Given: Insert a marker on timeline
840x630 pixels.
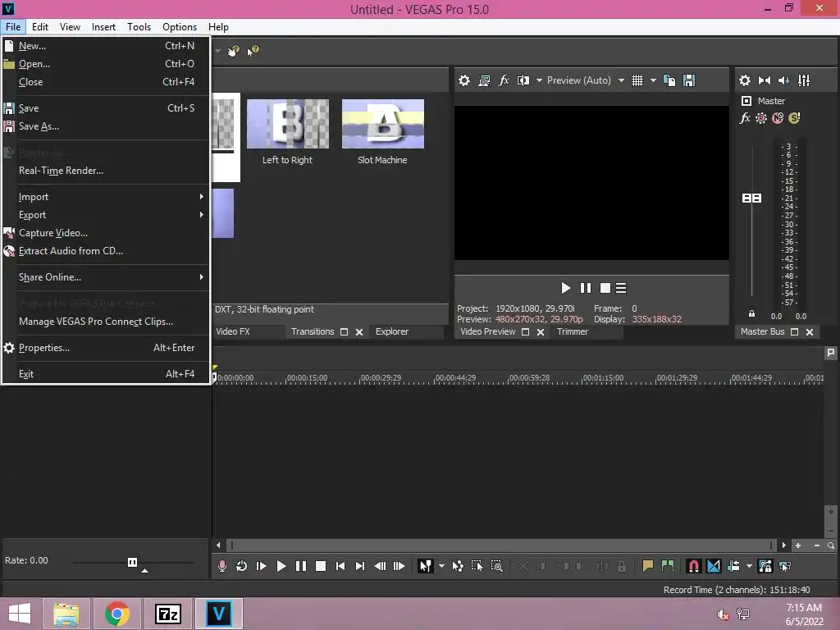Looking at the screenshot, I should [648, 566].
